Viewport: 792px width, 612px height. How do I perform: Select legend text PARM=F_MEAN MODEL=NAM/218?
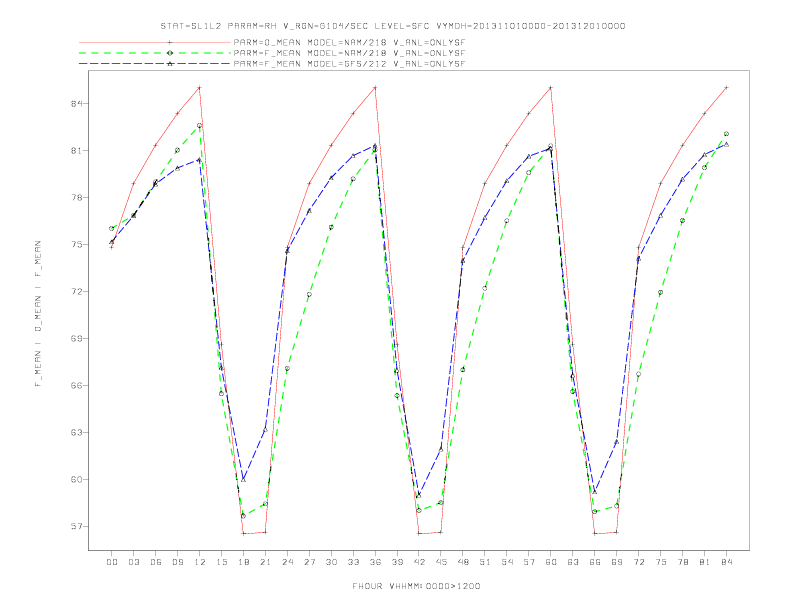point(349,53)
